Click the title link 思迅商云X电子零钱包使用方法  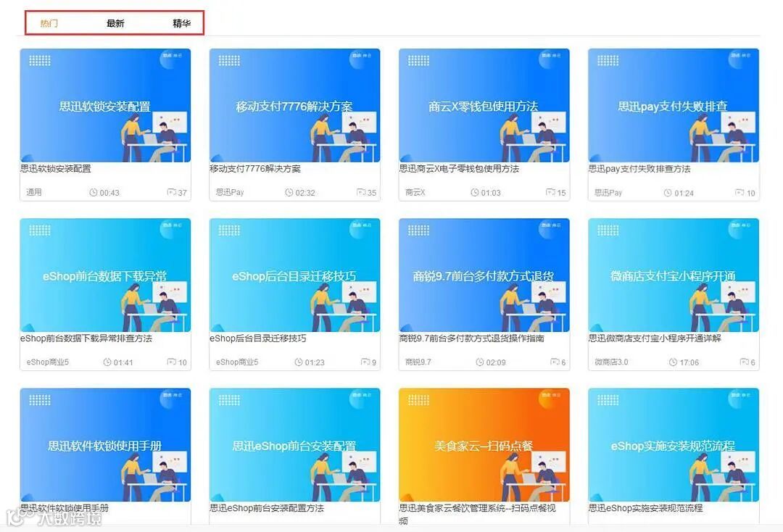coord(459,169)
